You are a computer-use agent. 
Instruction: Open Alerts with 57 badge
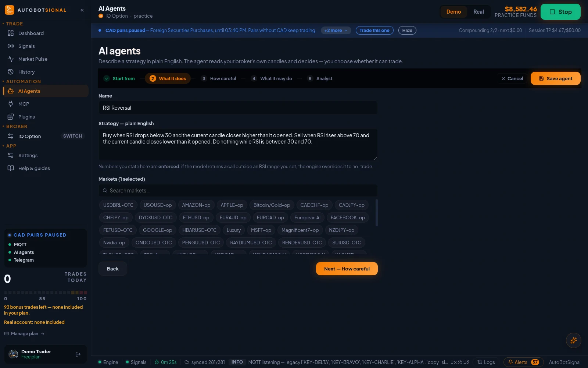523,362
